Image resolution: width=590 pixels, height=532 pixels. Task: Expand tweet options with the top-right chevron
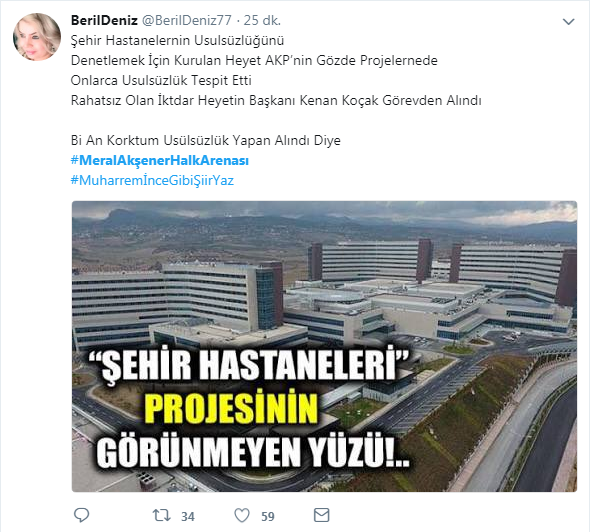(x=568, y=21)
